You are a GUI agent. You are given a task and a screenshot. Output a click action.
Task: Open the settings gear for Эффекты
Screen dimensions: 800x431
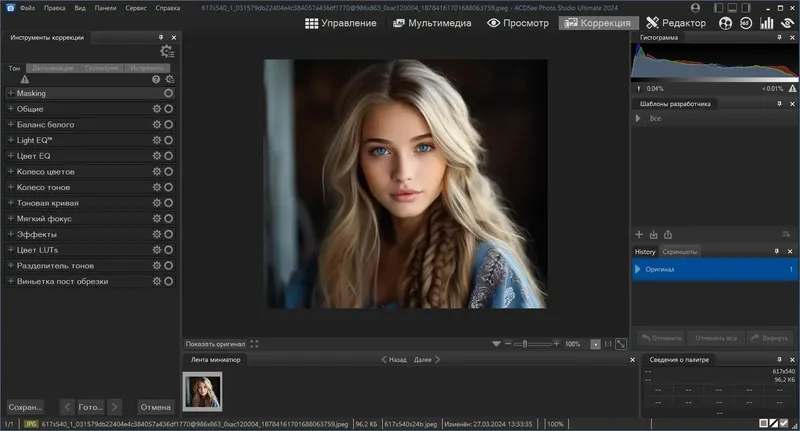pyautogui.click(x=157, y=234)
